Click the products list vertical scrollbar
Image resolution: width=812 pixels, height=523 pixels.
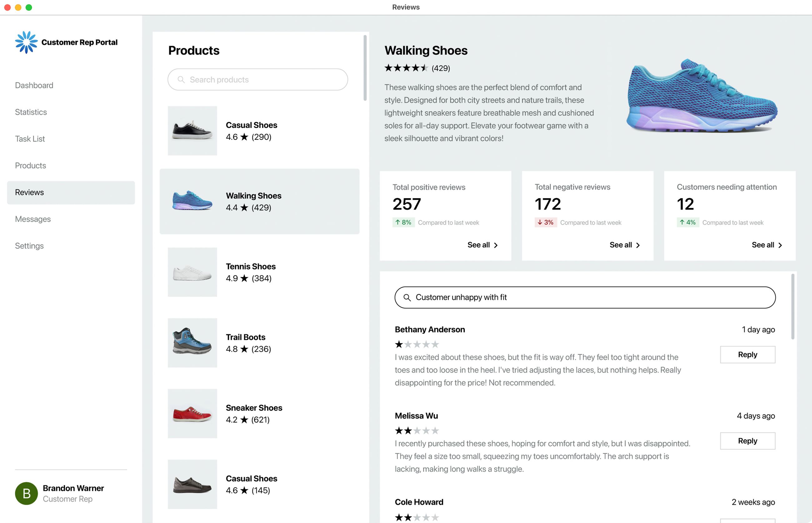(365, 68)
